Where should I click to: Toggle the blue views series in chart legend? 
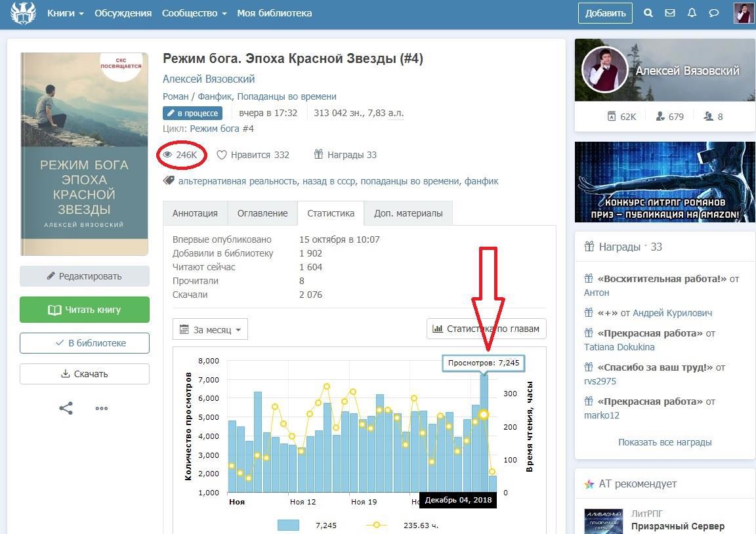pyautogui.click(x=288, y=525)
